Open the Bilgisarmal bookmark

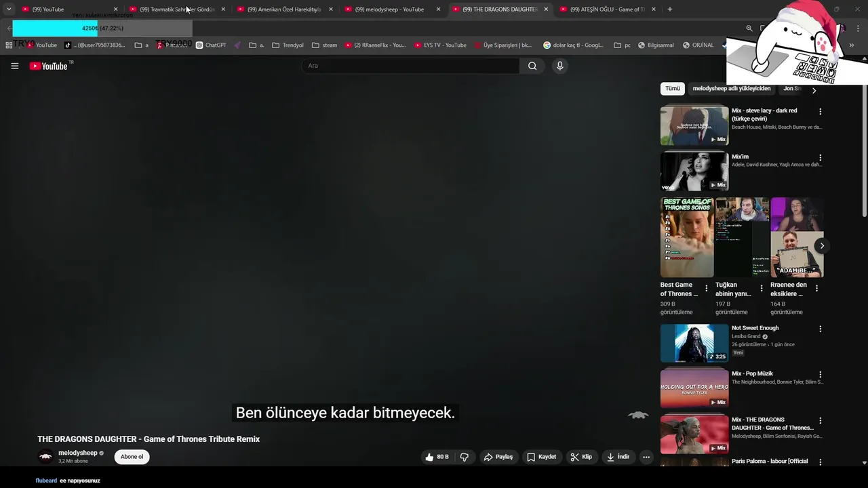coord(656,45)
